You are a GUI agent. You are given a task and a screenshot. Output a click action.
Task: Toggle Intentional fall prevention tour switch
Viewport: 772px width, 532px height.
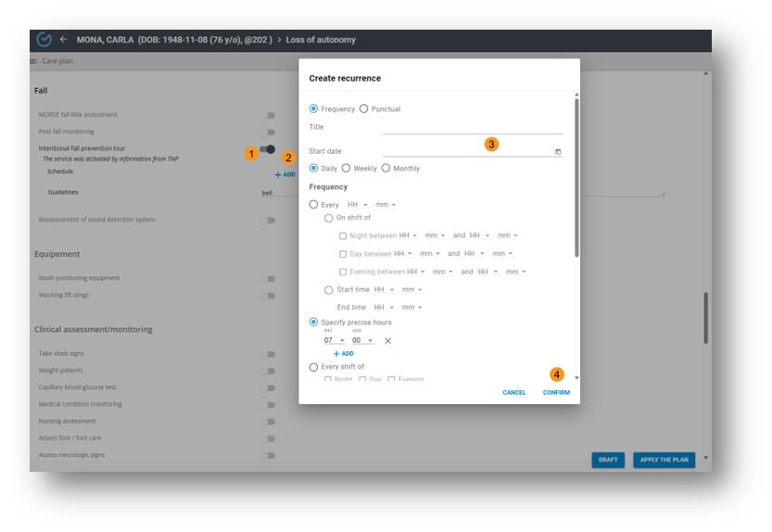268,149
